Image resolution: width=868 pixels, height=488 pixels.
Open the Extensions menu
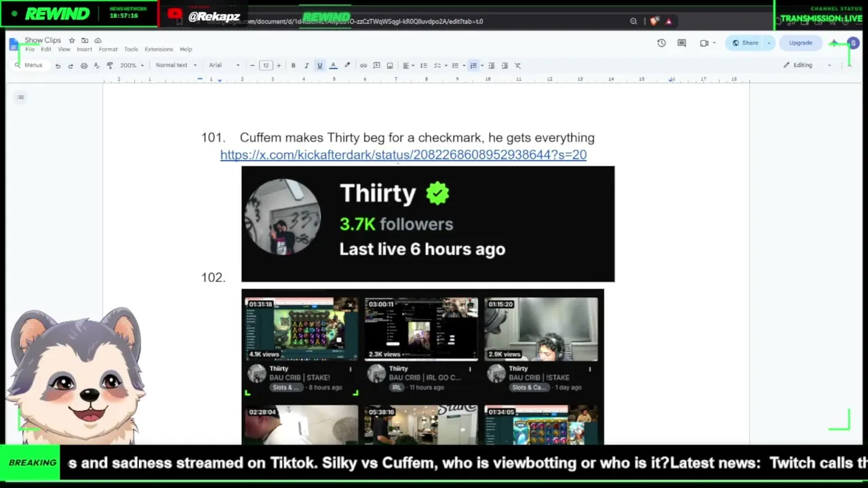[159, 49]
